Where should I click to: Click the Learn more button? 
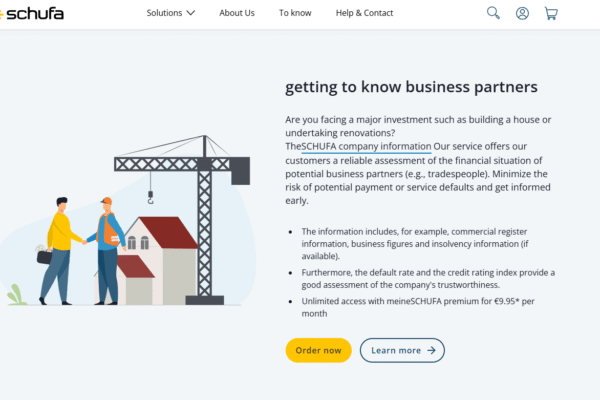pyautogui.click(x=402, y=350)
